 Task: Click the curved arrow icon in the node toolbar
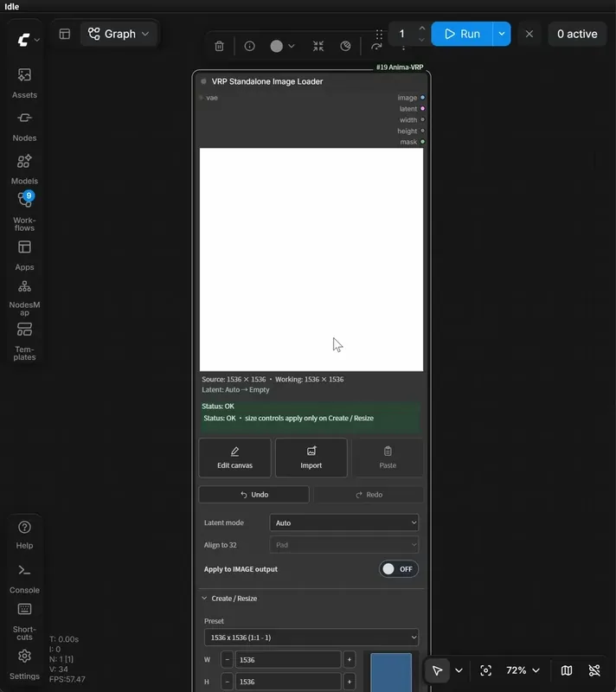tap(376, 47)
